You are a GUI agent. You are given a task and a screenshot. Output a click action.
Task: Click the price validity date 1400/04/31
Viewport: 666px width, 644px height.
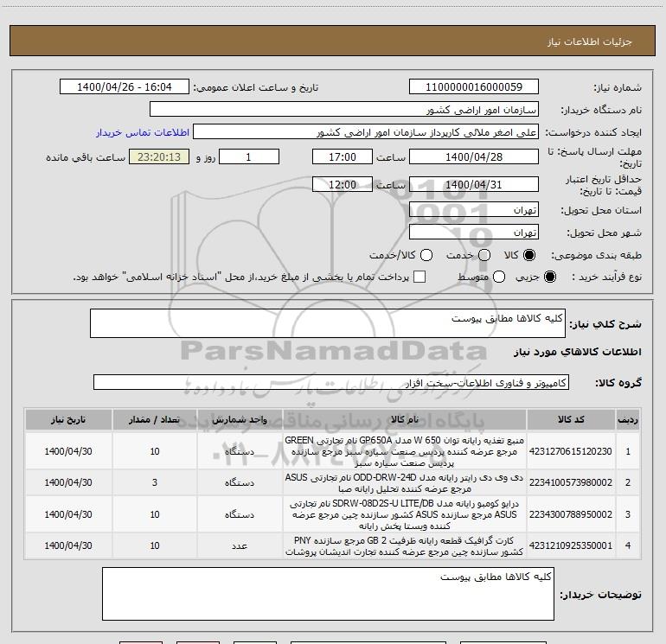(x=474, y=184)
